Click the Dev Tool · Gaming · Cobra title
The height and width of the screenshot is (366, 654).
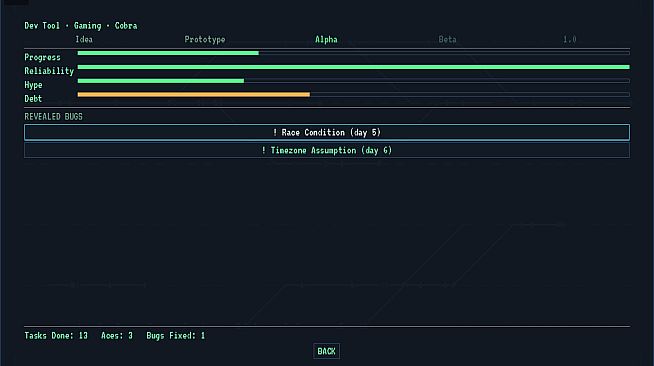coord(81,26)
